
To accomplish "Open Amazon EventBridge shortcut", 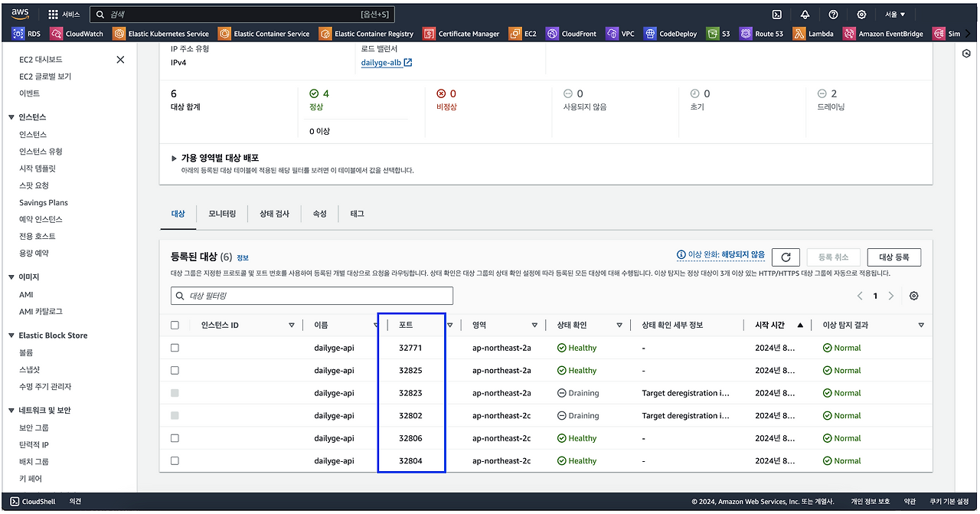I will [x=884, y=34].
